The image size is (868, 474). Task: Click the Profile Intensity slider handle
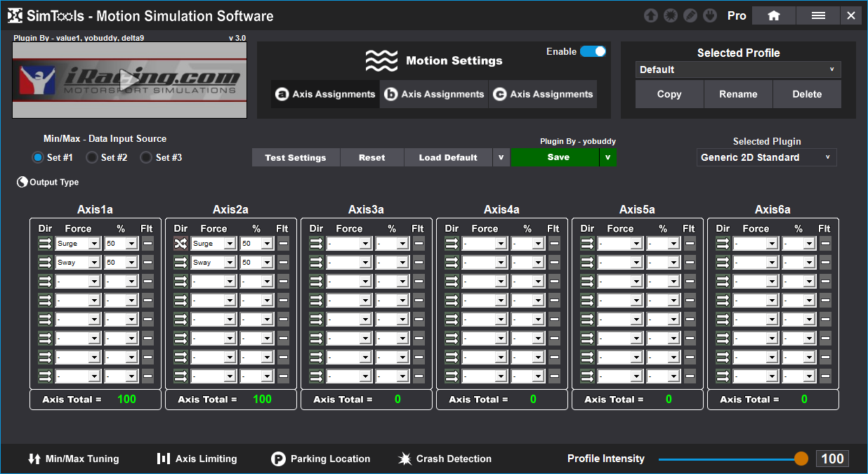[801, 459]
